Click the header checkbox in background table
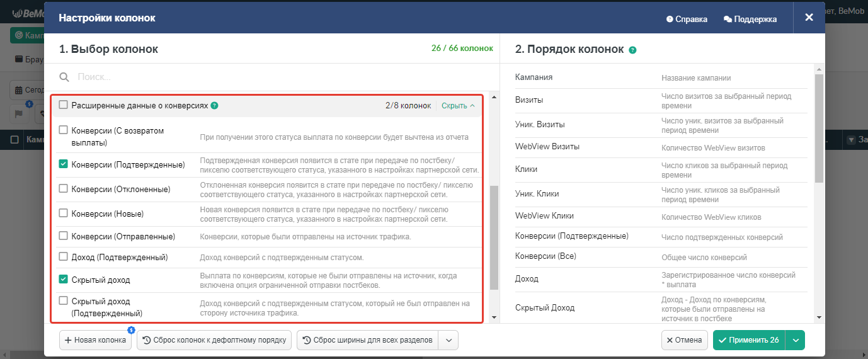The image size is (868, 359). (14, 139)
